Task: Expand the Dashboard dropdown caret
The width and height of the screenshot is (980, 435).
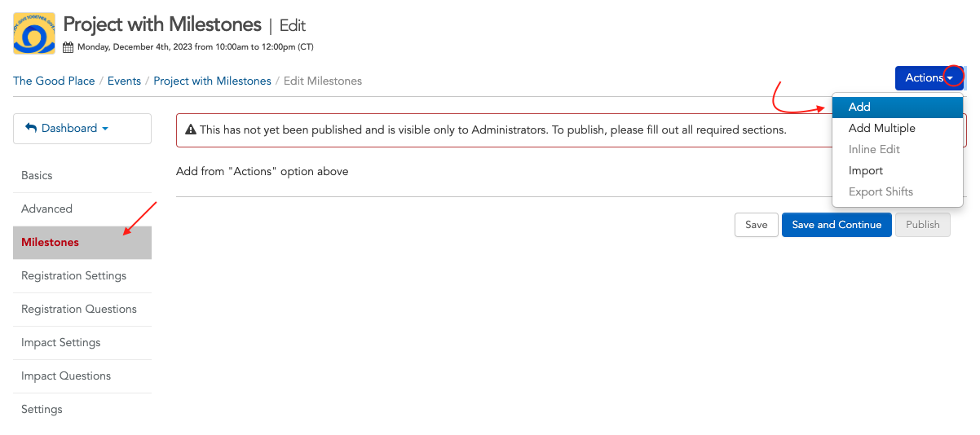Action: click(x=105, y=129)
